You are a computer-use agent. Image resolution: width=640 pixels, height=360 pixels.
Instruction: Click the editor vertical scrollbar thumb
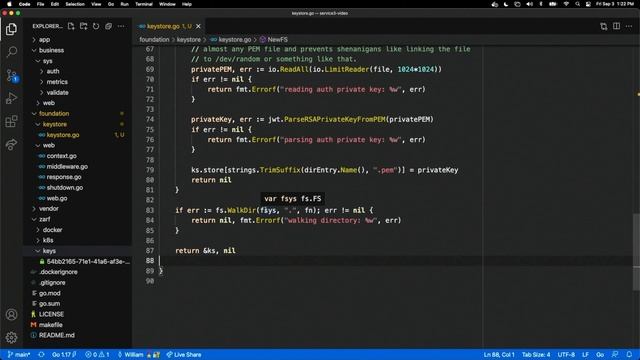coord(636,252)
